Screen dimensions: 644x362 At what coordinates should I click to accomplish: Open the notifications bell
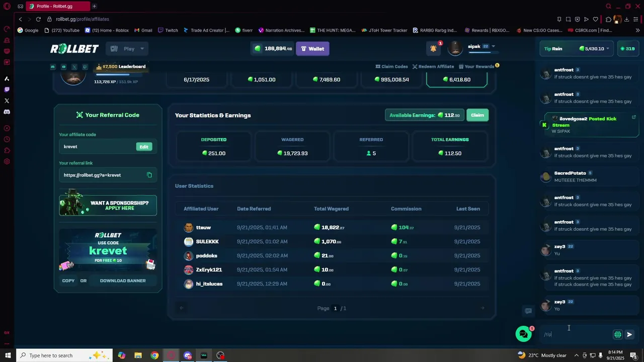(433, 48)
